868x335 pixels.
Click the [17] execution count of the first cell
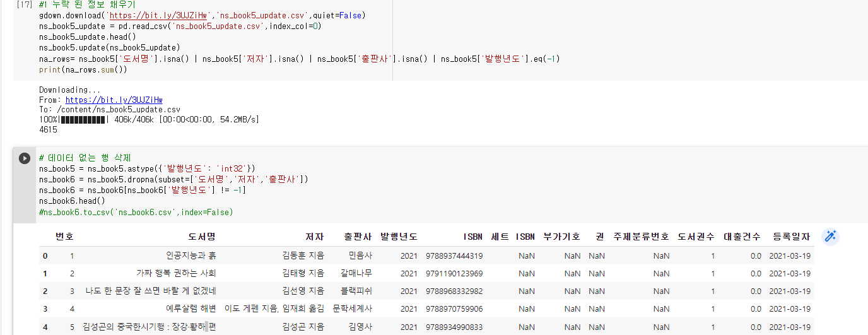click(x=25, y=4)
